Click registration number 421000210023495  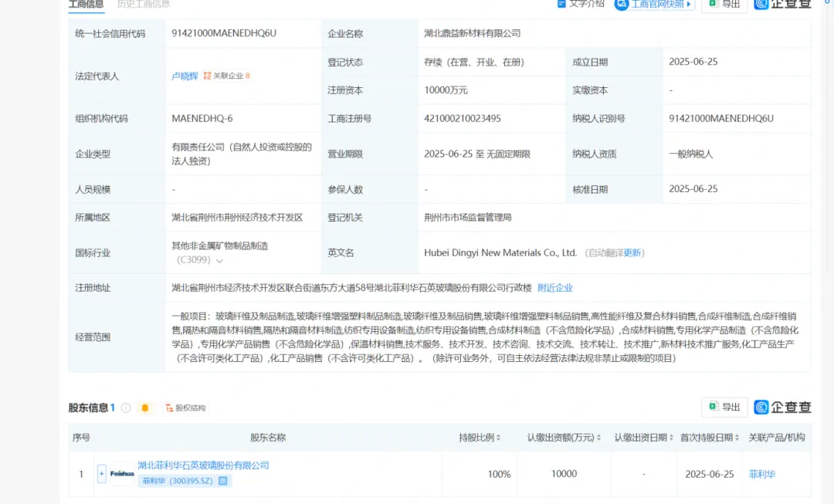[463, 118]
